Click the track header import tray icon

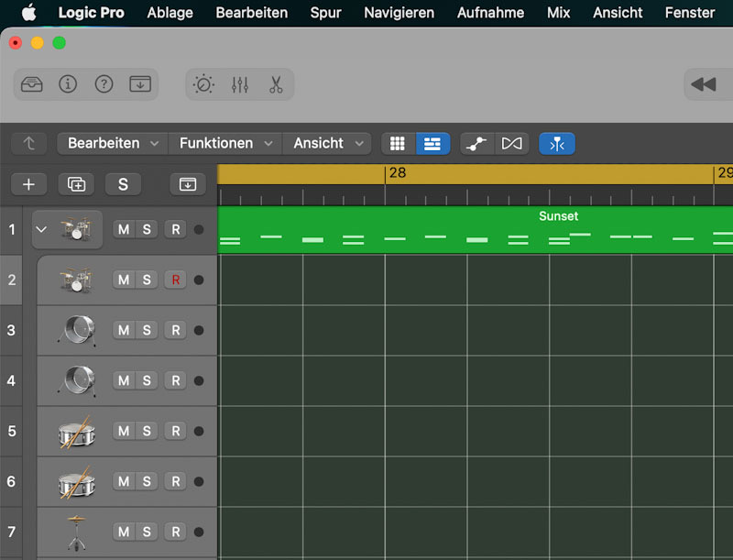188,184
